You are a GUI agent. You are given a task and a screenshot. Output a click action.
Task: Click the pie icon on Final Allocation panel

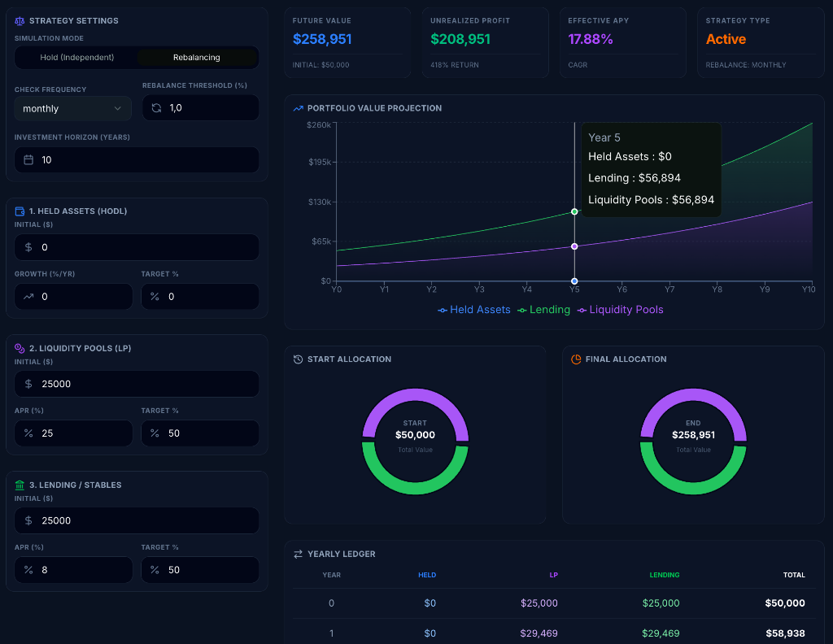click(x=575, y=359)
